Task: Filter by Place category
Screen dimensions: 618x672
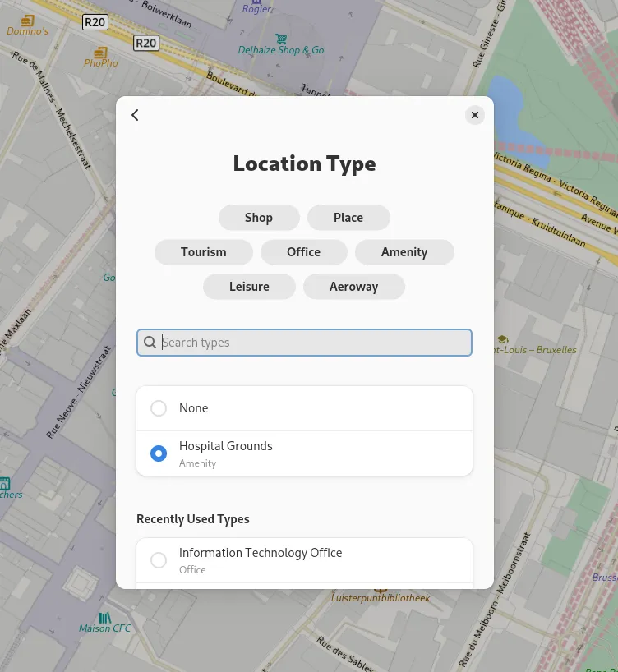Action: pyautogui.click(x=348, y=218)
